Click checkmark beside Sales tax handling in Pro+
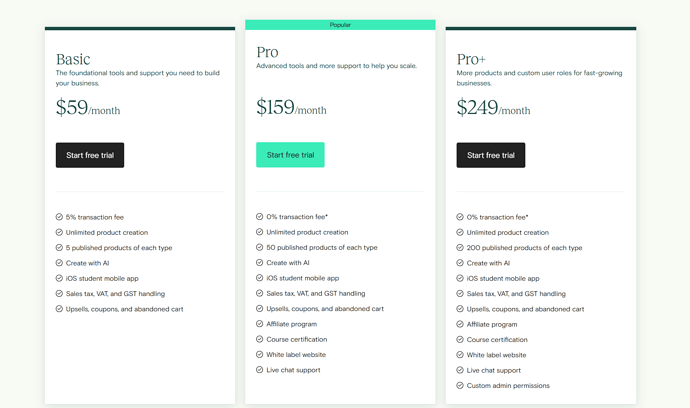 click(460, 294)
